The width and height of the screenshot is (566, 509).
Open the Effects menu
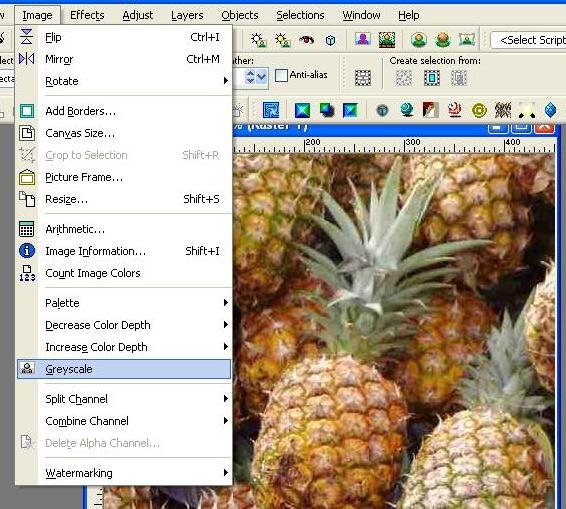[87, 15]
